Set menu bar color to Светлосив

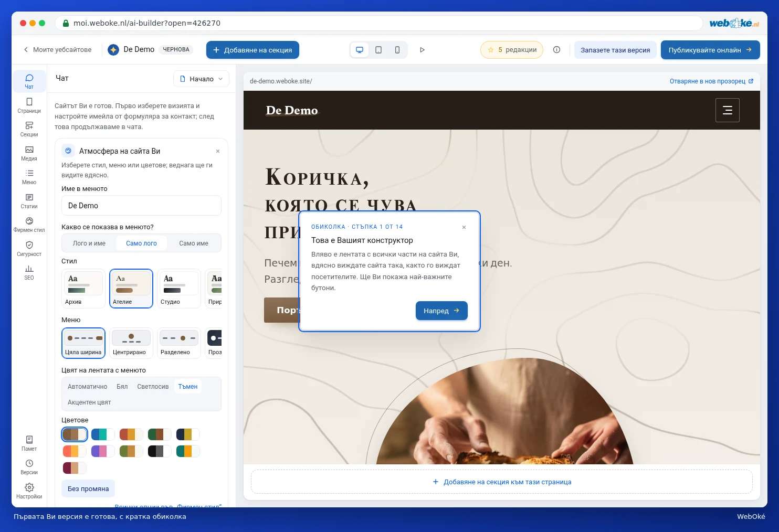[x=153, y=387]
